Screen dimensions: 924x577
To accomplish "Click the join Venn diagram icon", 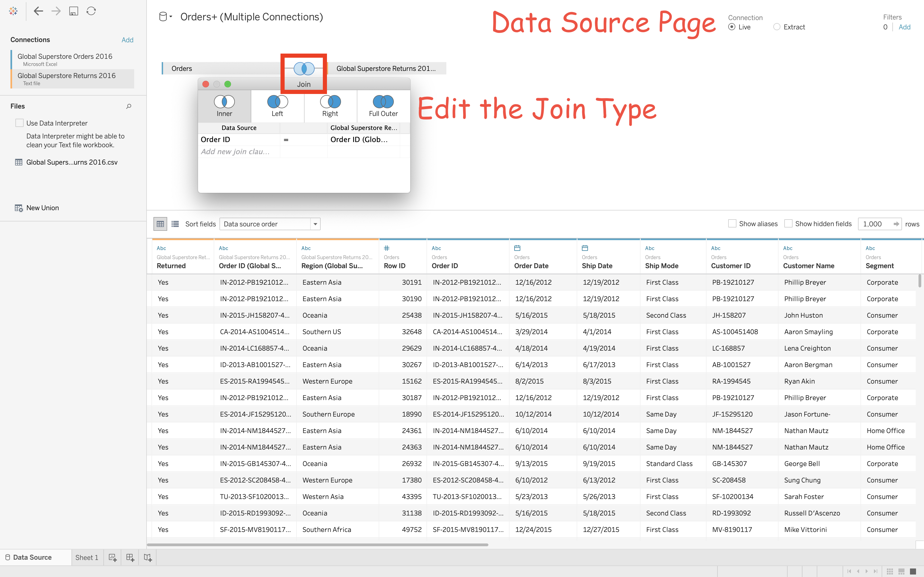I will pos(304,69).
